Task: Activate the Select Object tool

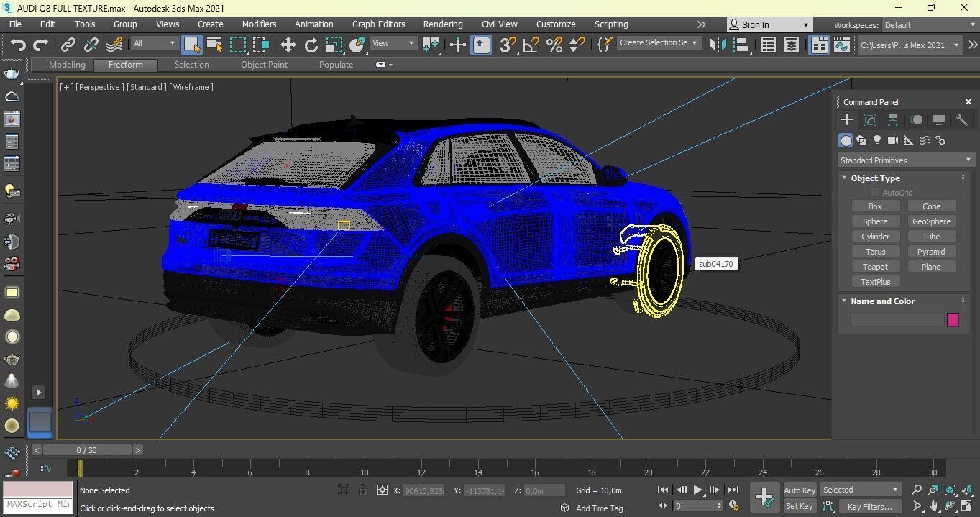Action: click(x=191, y=45)
